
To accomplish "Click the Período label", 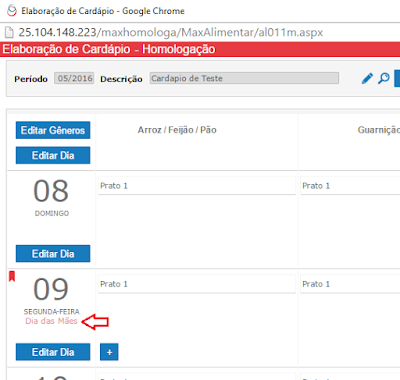I will pyautogui.click(x=31, y=79).
